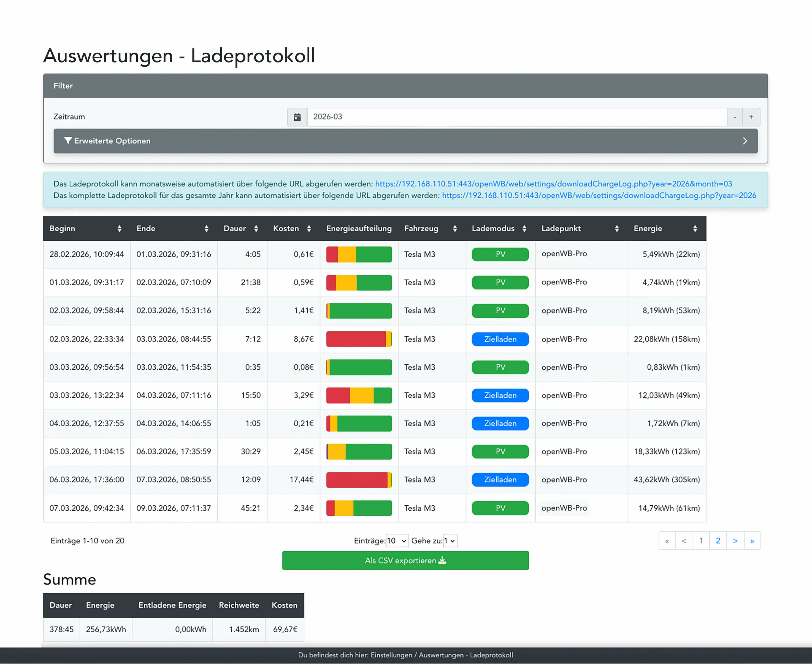Sort by Dauer column sort icon
This screenshot has height=664, width=812.
coord(256,228)
